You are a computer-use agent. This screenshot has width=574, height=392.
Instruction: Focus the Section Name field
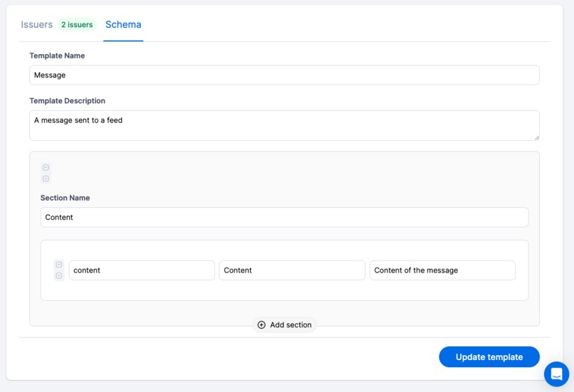(284, 217)
